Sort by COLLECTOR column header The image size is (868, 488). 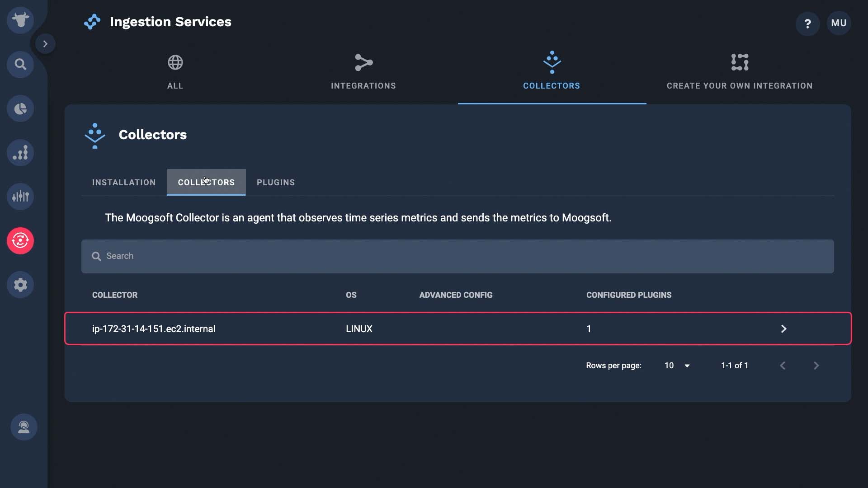point(115,295)
